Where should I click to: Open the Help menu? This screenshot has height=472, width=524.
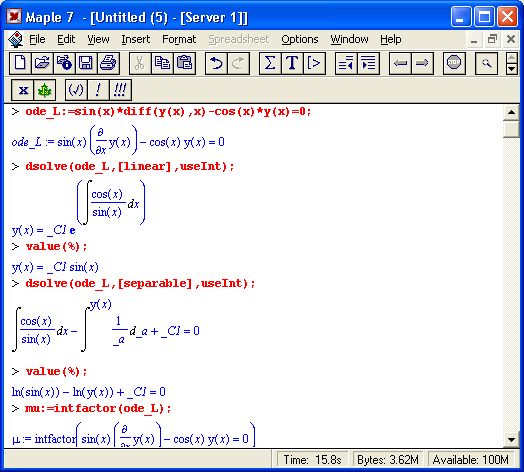tap(390, 39)
